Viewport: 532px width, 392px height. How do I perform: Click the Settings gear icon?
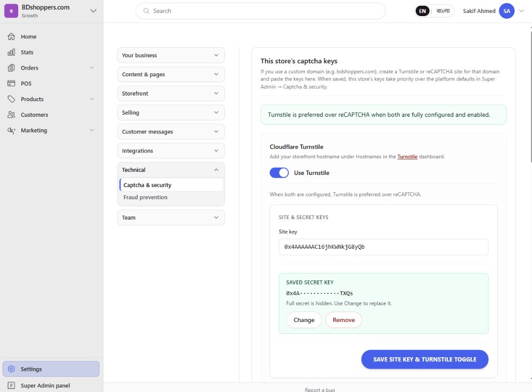(11, 369)
